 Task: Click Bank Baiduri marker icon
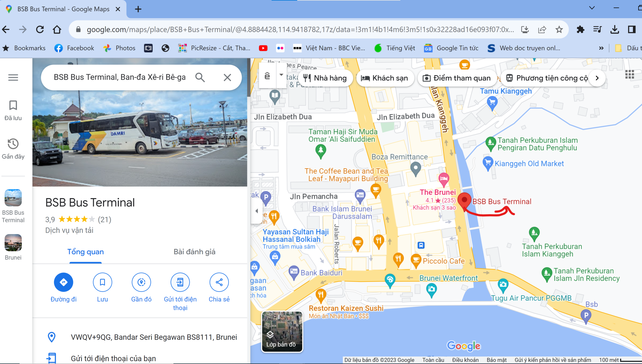[x=294, y=272]
